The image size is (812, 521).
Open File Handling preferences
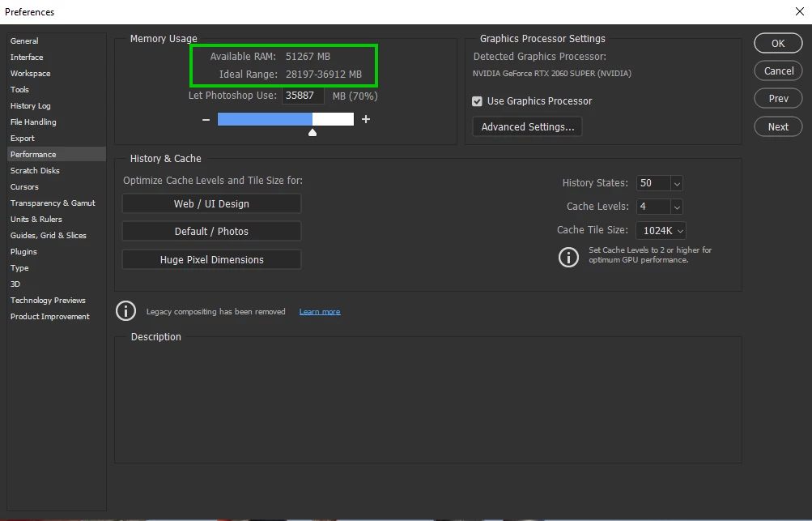(x=34, y=122)
